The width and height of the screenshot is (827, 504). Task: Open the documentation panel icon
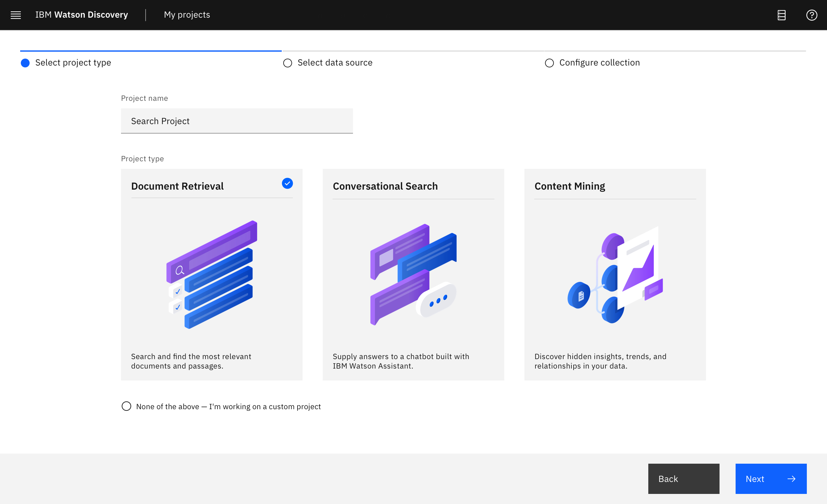(781, 15)
